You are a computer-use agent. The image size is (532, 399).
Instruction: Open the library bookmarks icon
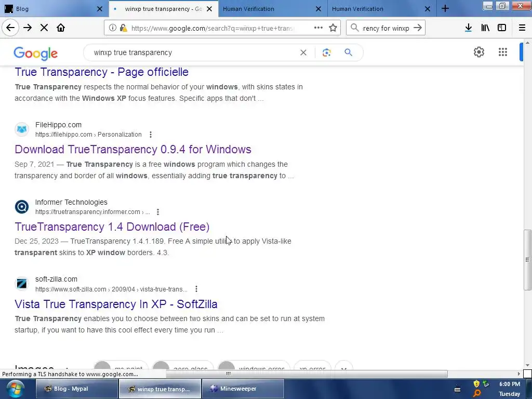485,28
